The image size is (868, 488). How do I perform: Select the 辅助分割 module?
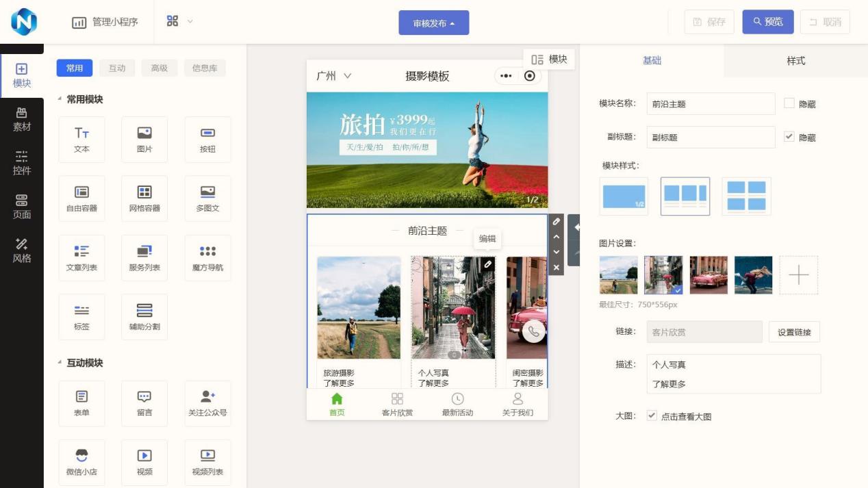[144, 317]
